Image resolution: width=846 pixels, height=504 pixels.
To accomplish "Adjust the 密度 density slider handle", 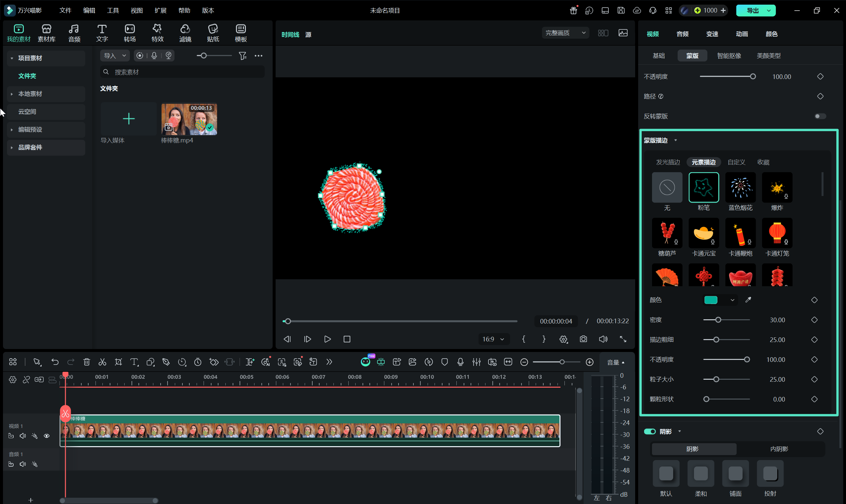I will click(x=718, y=320).
